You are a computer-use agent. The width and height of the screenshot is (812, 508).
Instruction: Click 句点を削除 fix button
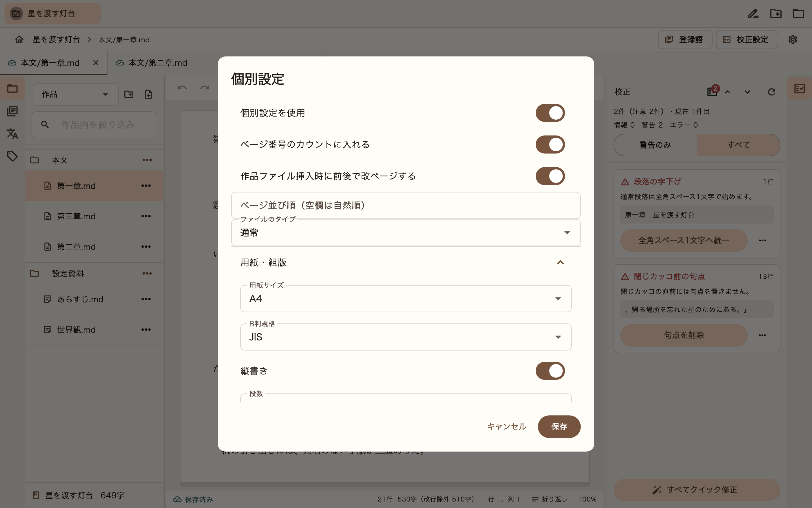click(x=683, y=335)
